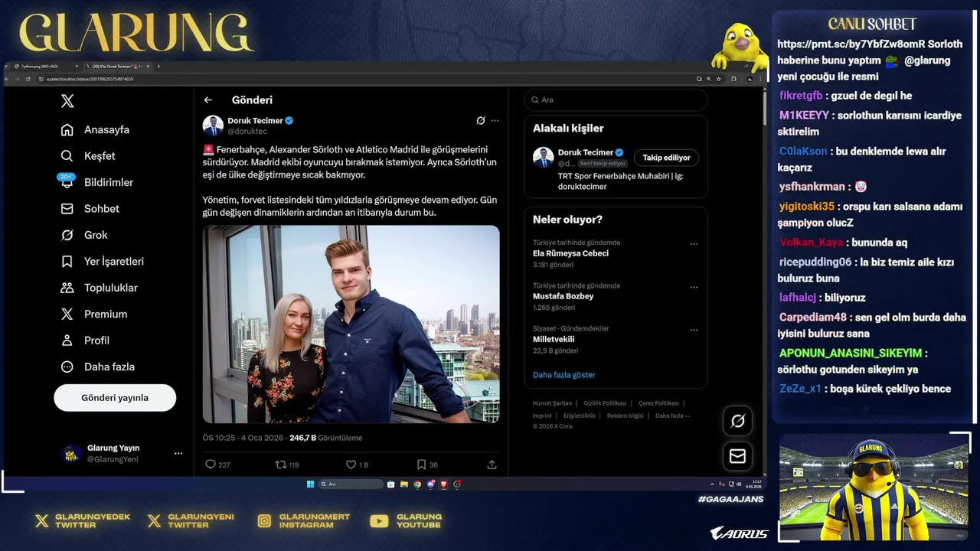Click floating messages envelope button

pyautogui.click(x=738, y=456)
